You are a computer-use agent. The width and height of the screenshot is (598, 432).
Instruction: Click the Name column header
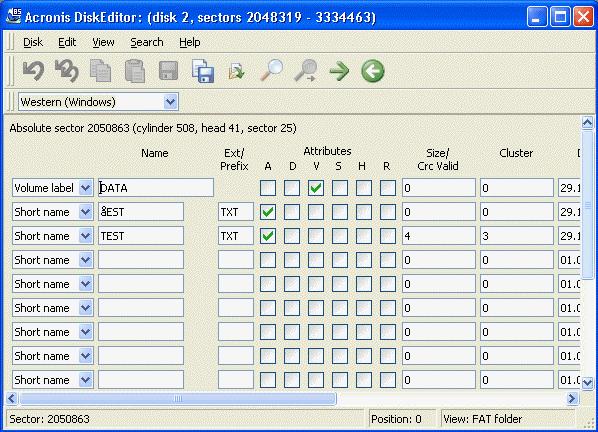[154, 153]
